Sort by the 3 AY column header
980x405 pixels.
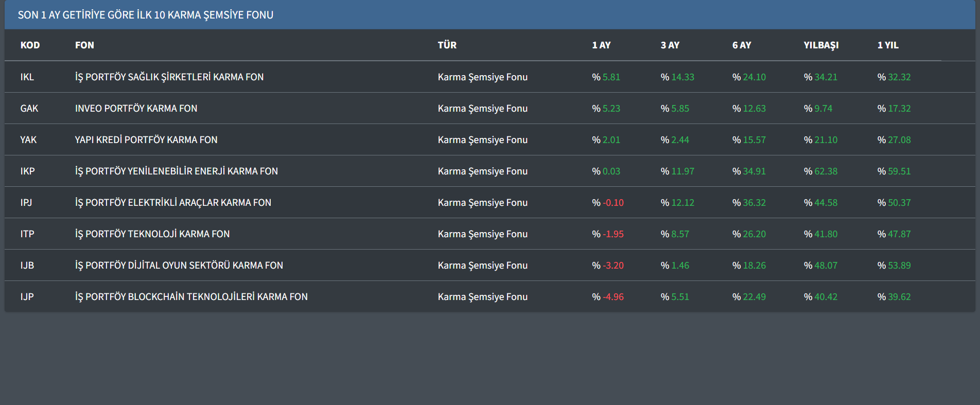click(x=670, y=45)
